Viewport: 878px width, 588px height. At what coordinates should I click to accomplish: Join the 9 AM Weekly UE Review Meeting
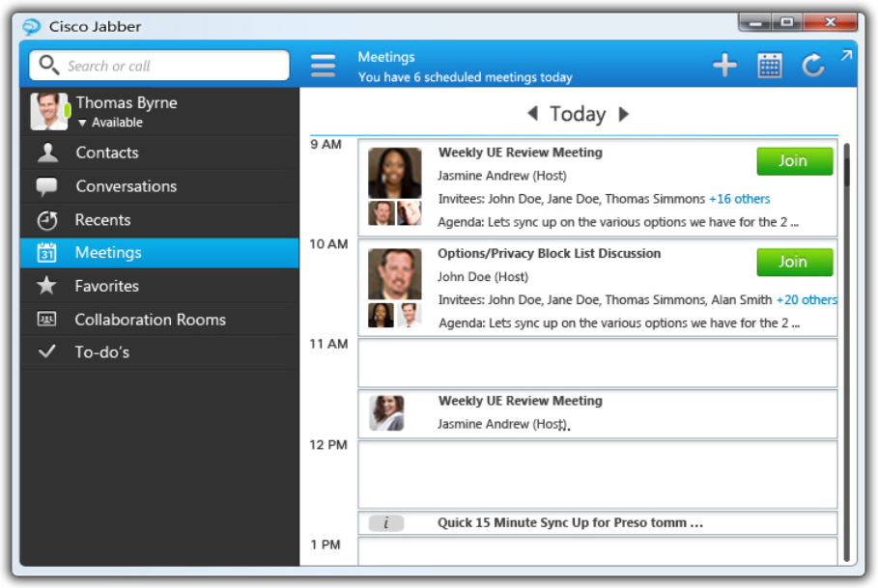pyautogui.click(x=795, y=161)
